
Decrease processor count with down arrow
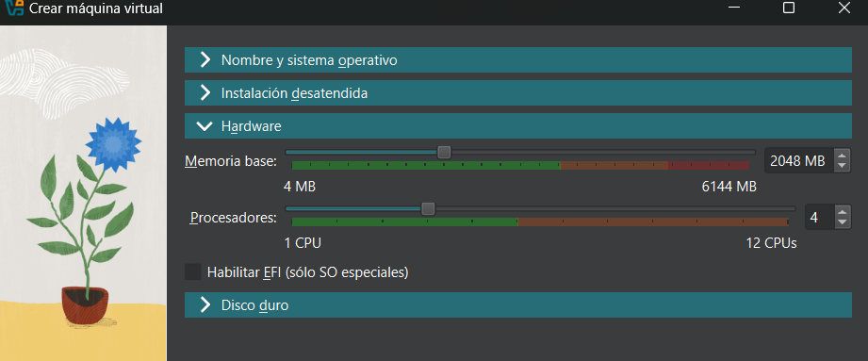point(842,222)
